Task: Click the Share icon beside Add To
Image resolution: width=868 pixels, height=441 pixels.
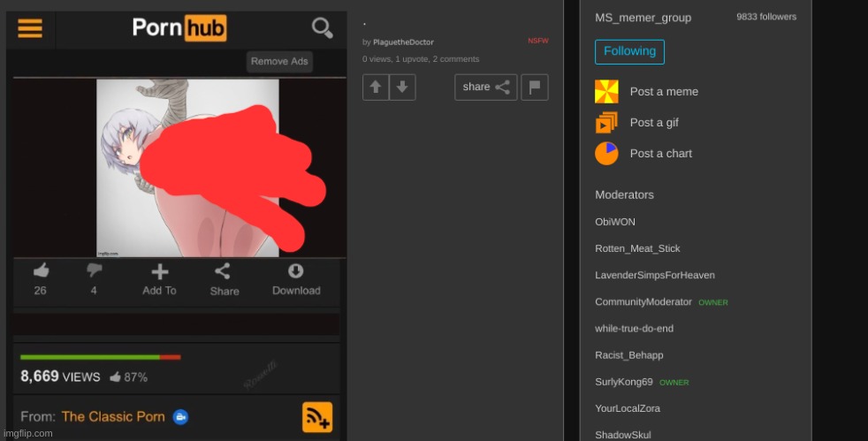Action: click(x=224, y=272)
